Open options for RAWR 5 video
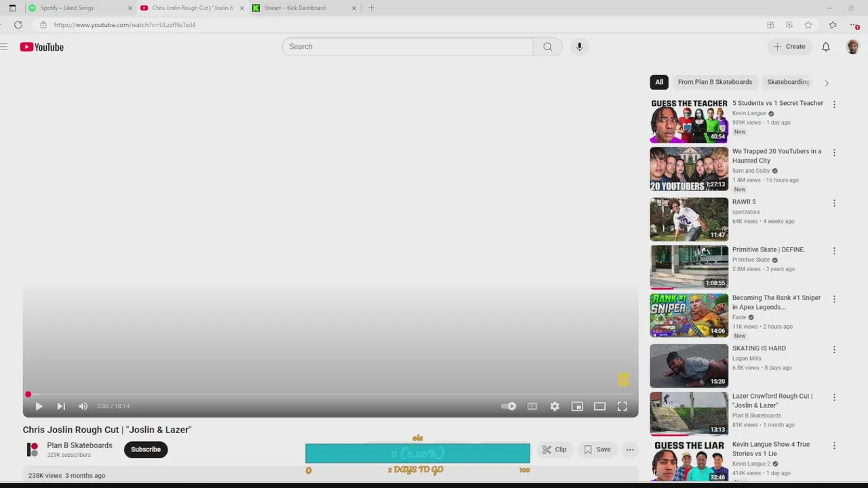The image size is (868, 488). 834,203
